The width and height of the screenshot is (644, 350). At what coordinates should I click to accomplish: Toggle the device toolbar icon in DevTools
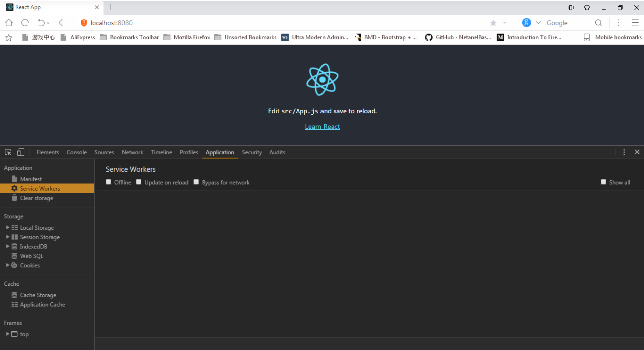(x=21, y=152)
